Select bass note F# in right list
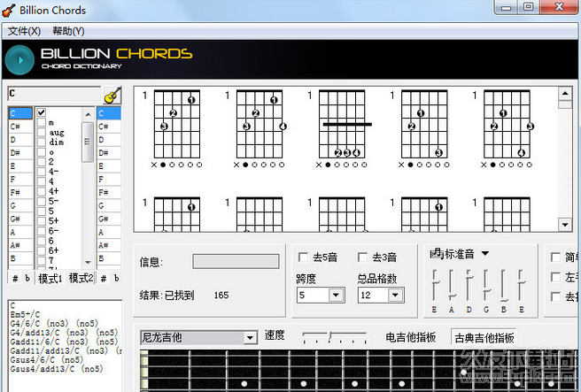Screen dimensions: 581x392 [109, 193]
